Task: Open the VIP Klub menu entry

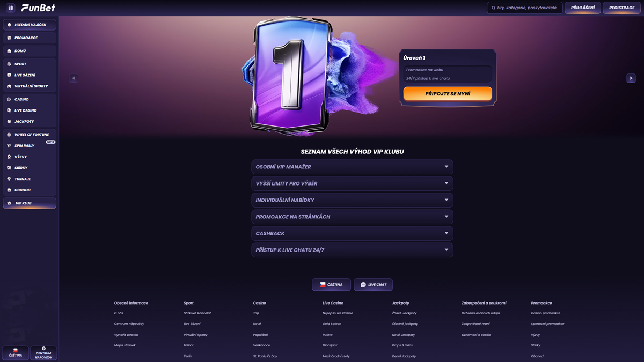Action: (23, 203)
